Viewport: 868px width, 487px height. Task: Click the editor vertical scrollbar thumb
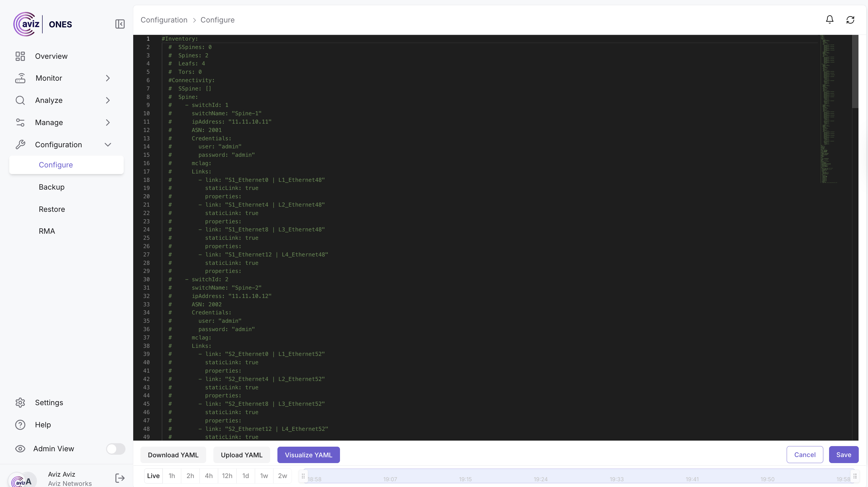[x=855, y=71]
